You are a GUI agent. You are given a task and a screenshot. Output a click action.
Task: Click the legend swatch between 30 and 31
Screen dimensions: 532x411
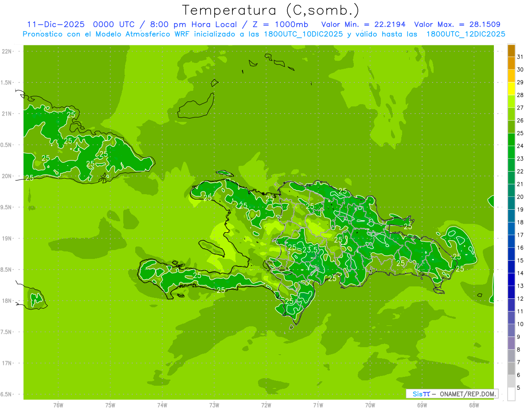[511, 63]
